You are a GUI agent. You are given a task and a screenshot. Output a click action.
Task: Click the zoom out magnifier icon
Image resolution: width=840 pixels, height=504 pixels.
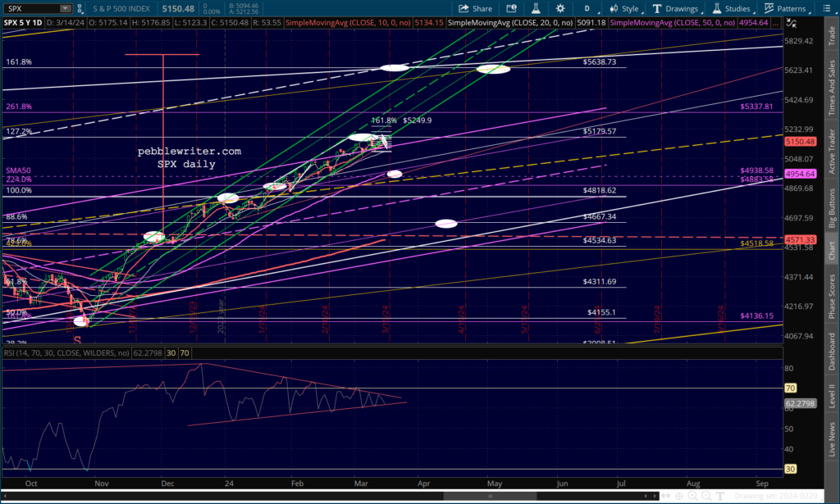tap(706, 497)
